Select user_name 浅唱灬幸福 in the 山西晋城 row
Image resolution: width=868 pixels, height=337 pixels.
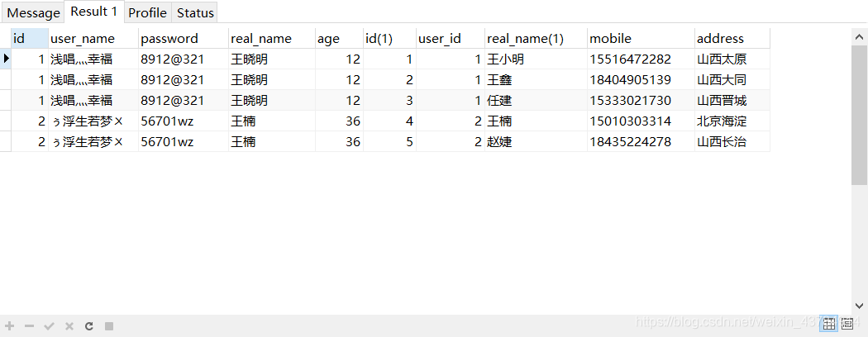(93, 100)
